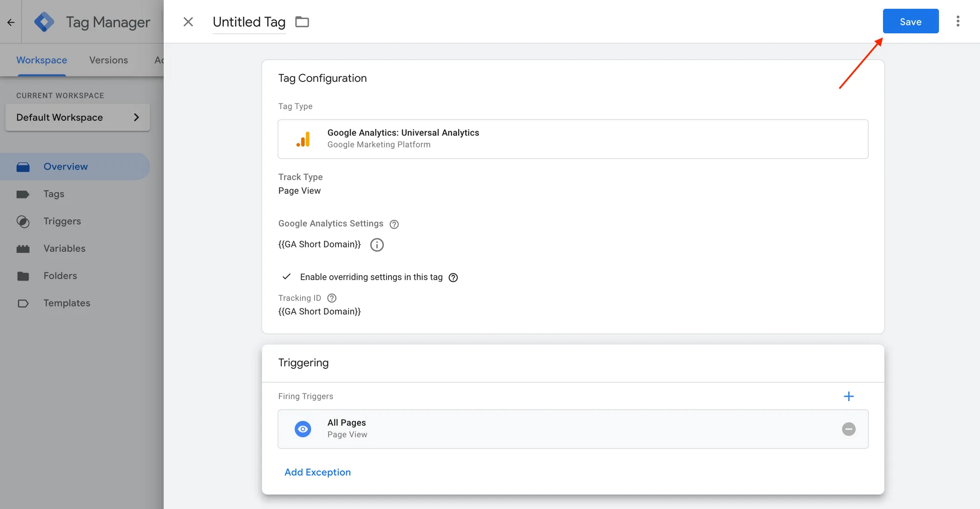Open help for Google Analytics Settings
The height and width of the screenshot is (509, 980).
coord(394,224)
